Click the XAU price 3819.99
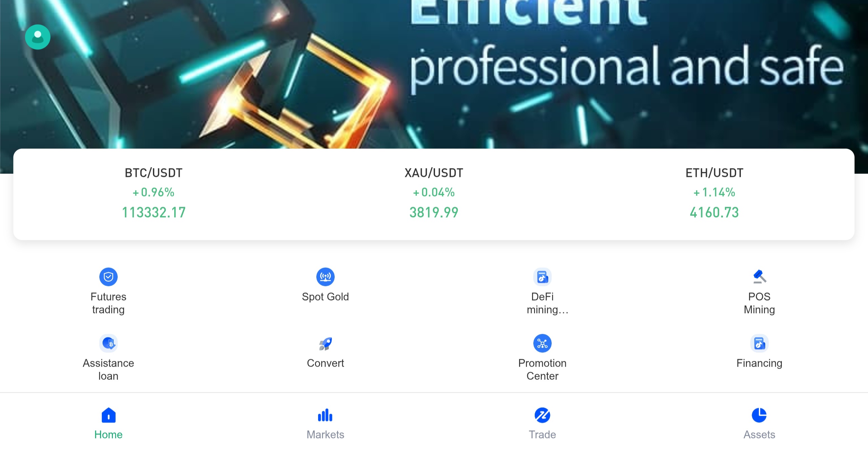This screenshot has height=454, width=868. pyautogui.click(x=434, y=213)
